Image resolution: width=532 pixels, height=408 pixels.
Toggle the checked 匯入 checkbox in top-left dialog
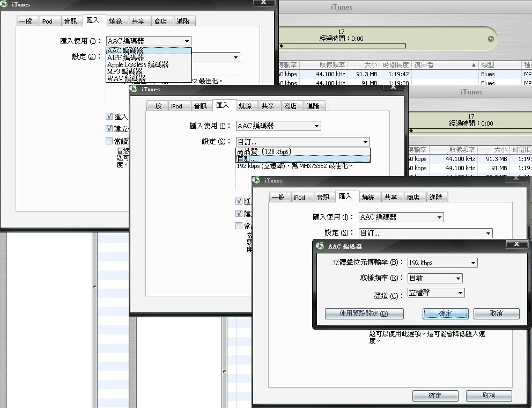[x=109, y=116]
